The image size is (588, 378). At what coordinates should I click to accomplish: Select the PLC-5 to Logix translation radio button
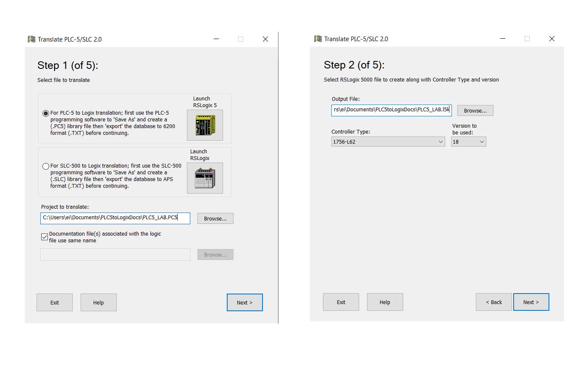[46, 113]
